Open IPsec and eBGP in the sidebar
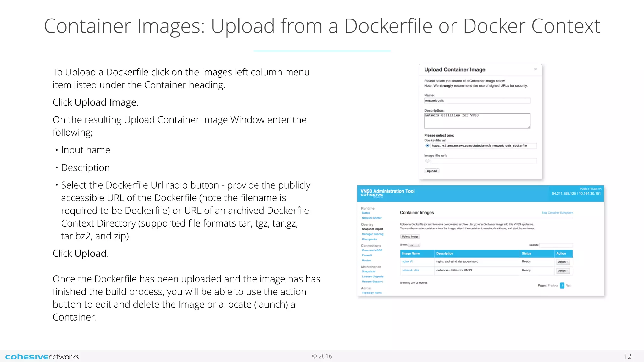644x362 pixels. (372, 250)
